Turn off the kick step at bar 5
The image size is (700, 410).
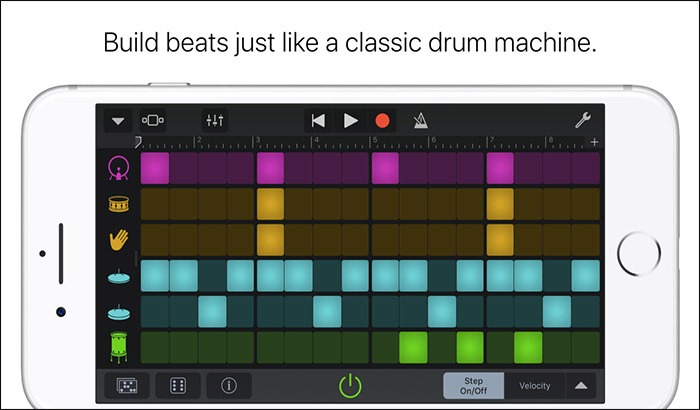[x=385, y=168]
